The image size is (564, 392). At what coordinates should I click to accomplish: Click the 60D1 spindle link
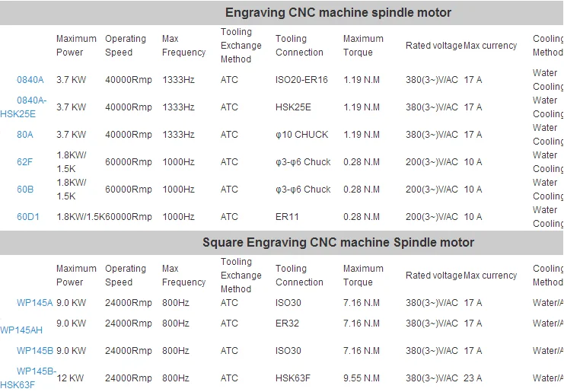(28, 217)
